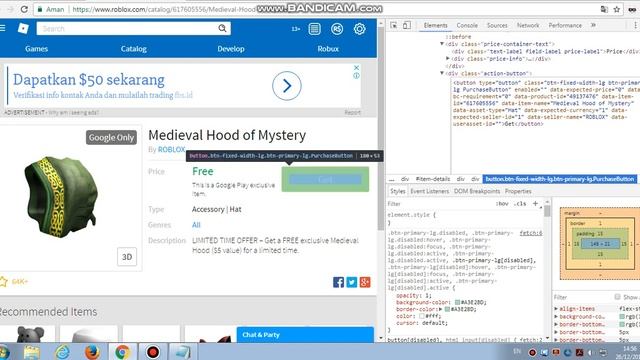640x360 pixels.
Task: Open the Robux balance icon
Action: (337, 29)
